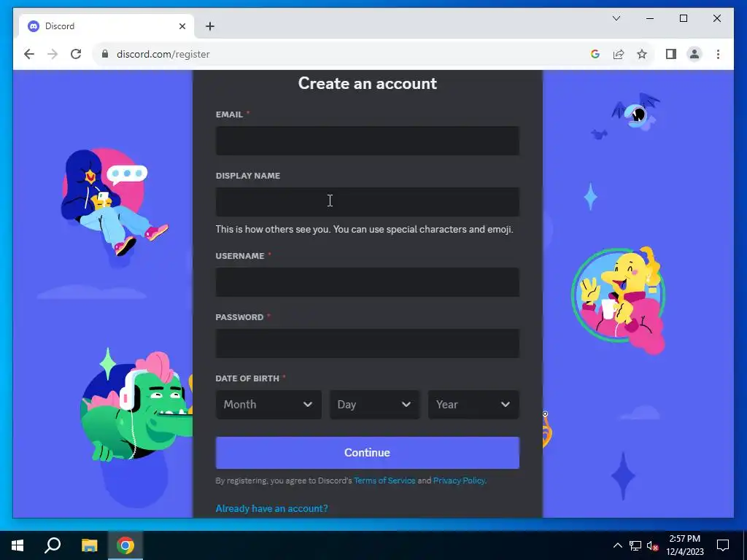Open the Chrome three-dot menu

pyautogui.click(x=718, y=54)
